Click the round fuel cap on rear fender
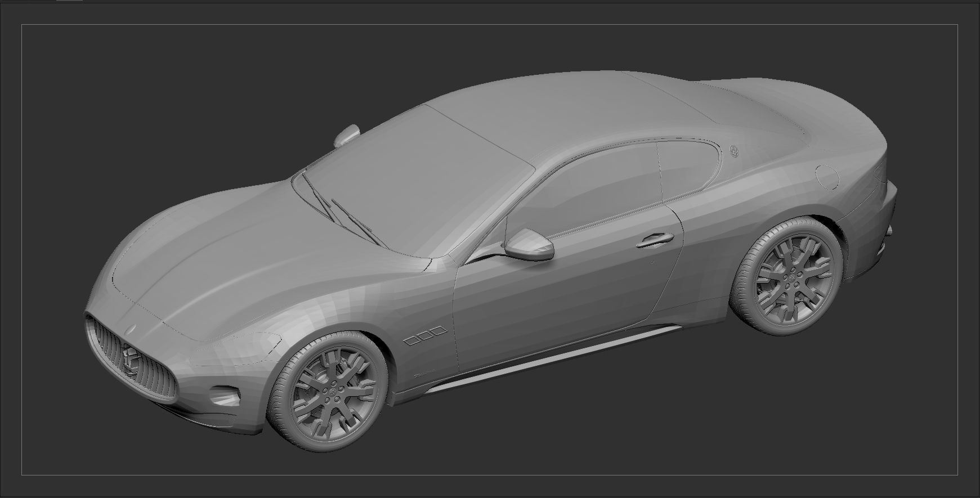Viewport: 980px width, 498px height. pyautogui.click(x=827, y=177)
